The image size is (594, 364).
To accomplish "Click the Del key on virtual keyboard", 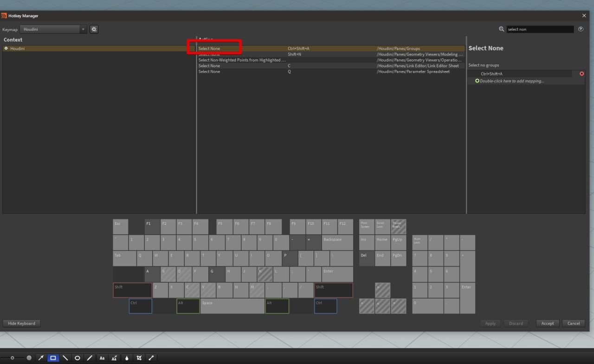I will pyautogui.click(x=367, y=259).
